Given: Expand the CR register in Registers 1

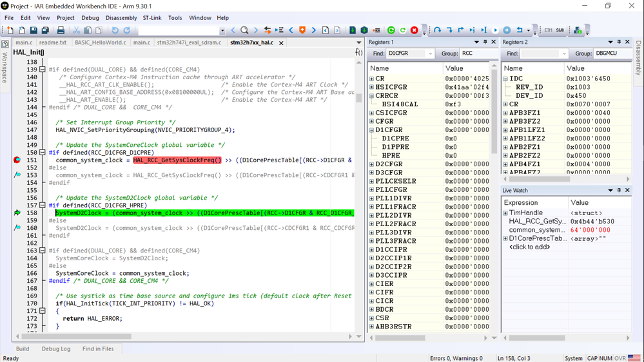Looking at the screenshot, I should tap(372, 79).
